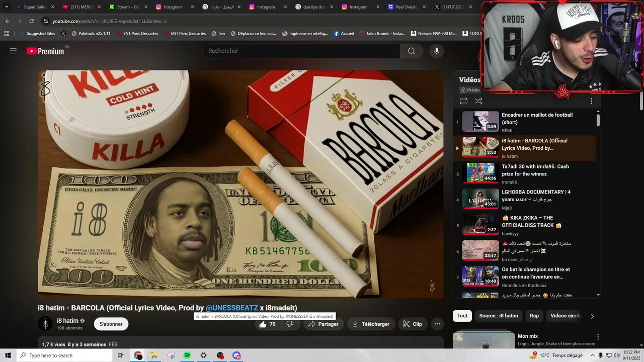Screen dimensions: 644x362
Task: Open the X bookmark icon
Action: click(63, 34)
